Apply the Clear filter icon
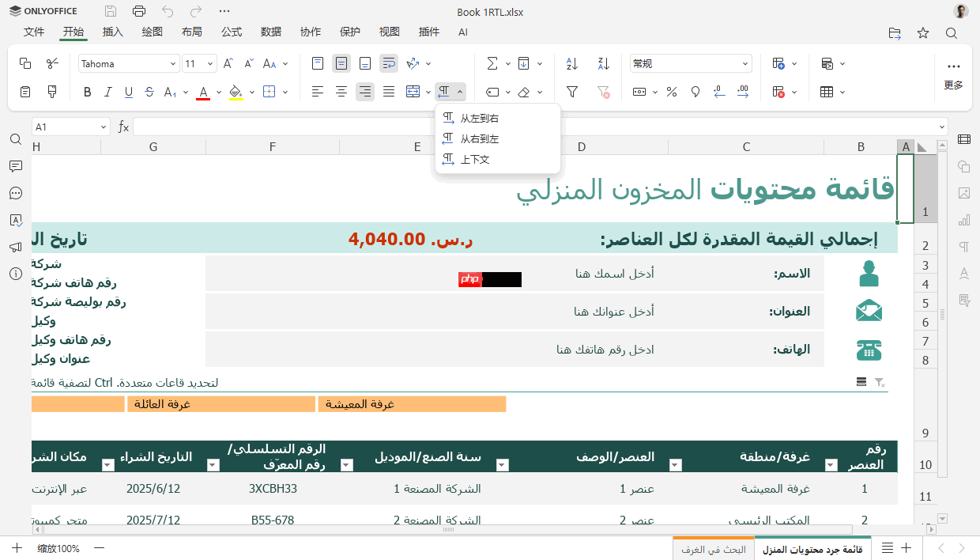This screenshot has width=980, height=560. tap(603, 91)
